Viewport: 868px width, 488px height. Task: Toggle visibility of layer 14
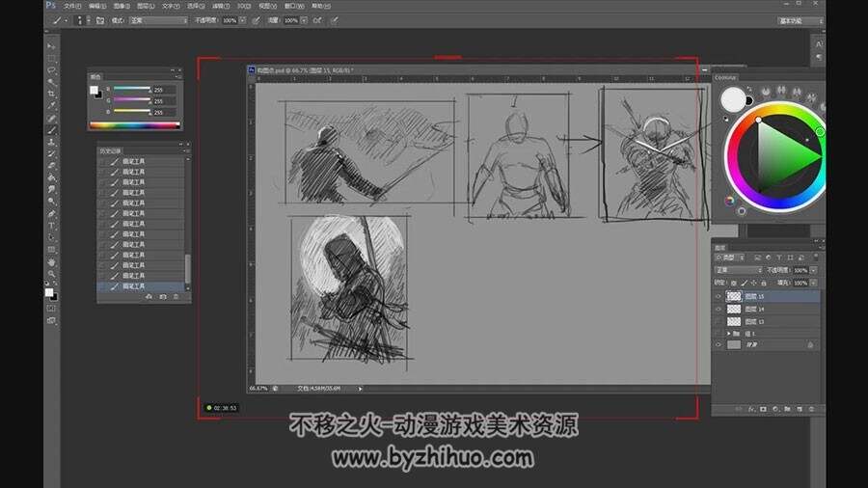(x=719, y=310)
